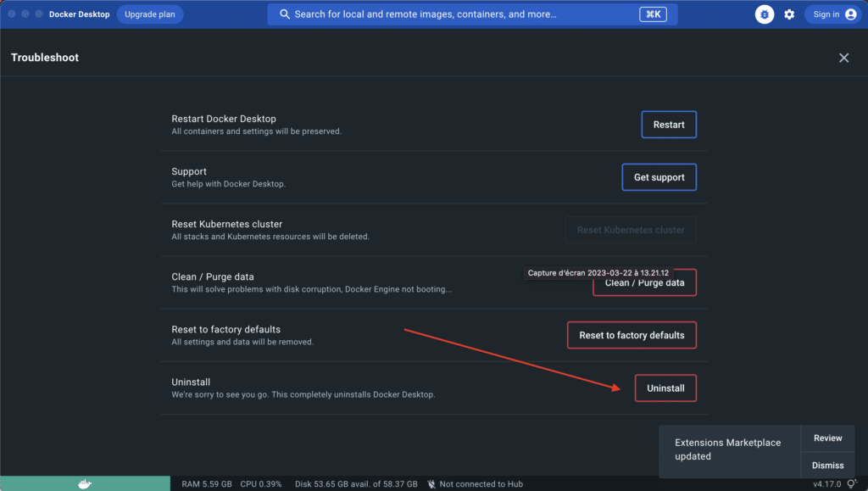Open the settings gear icon
The width and height of the screenshot is (868, 491).
(789, 14)
